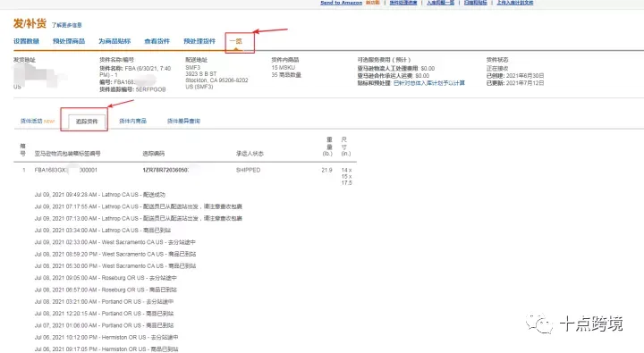This screenshot has width=644, height=353.
Task: Switch to the 货件内商品 tab
Action: [x=132, y=121]
